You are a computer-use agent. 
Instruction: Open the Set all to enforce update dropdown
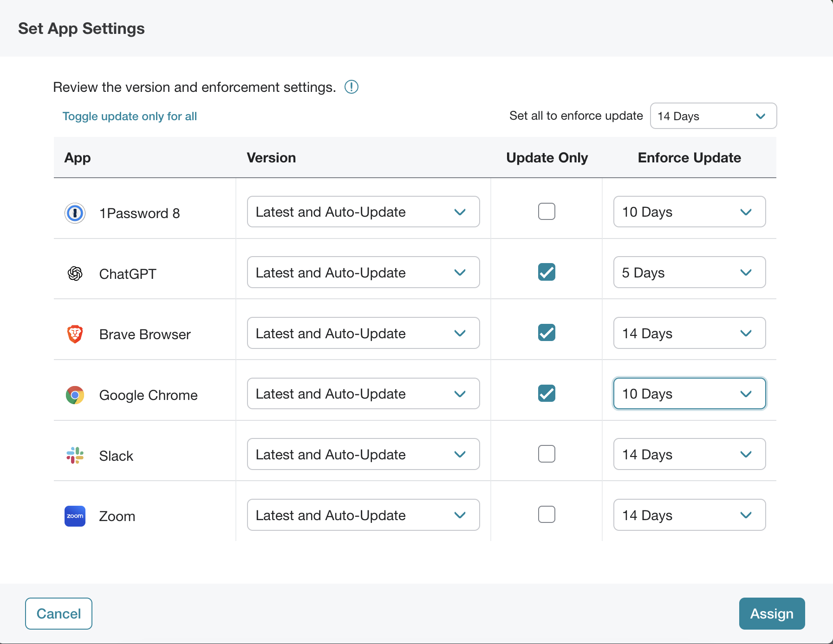[x=713, y=116]
